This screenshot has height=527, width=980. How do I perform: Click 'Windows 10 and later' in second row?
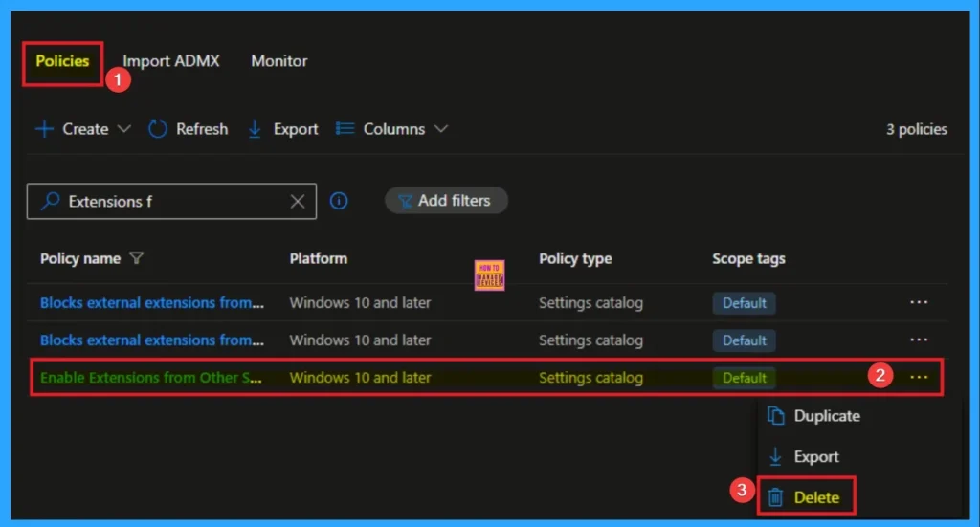(360, 340)
